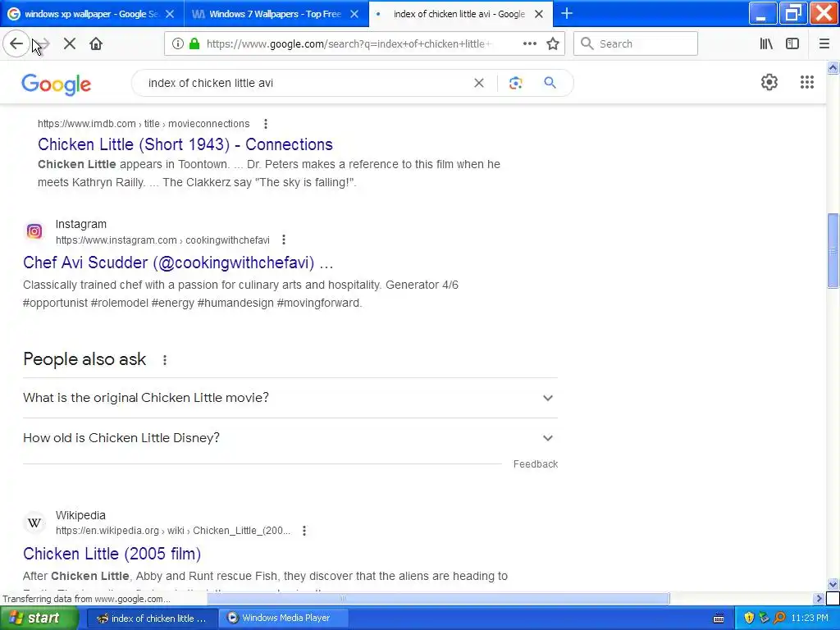Image resolution: width=840 pixels, height=630 pixels.
Task: Send Feedback on People also ask
Action: pos(536,464)
